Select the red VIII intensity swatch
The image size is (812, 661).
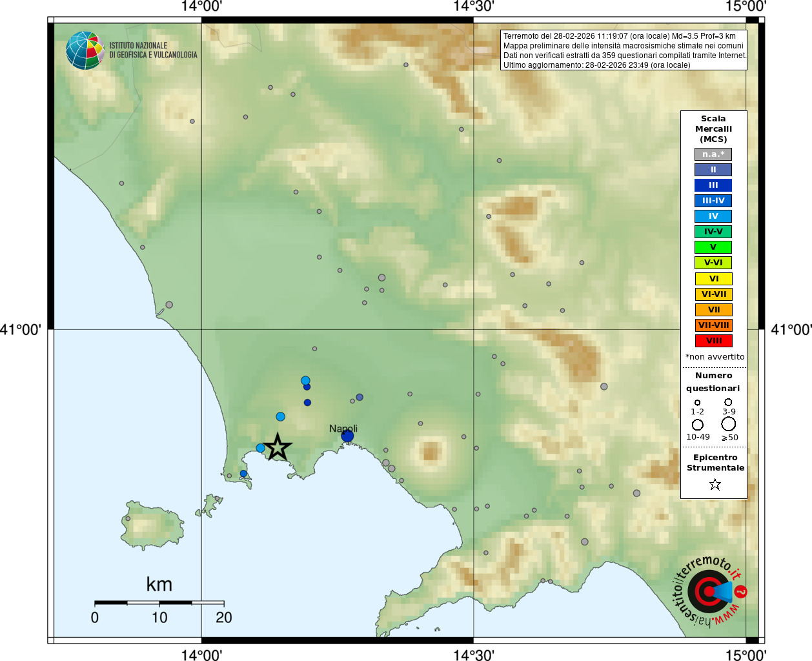pyautogui.click(x=713, y=341)
